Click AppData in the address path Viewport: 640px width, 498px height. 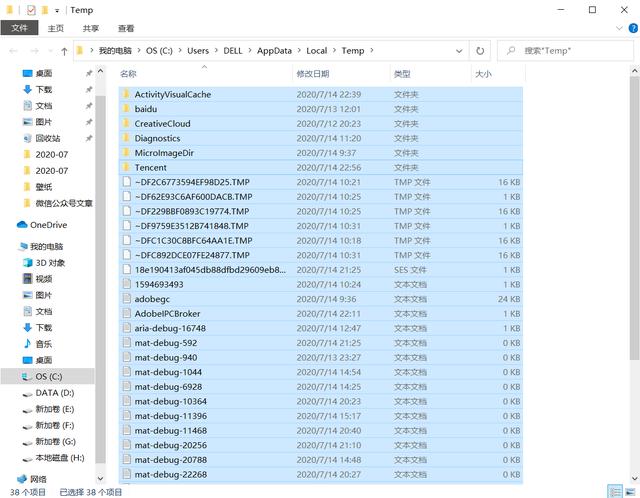[274, 51]
